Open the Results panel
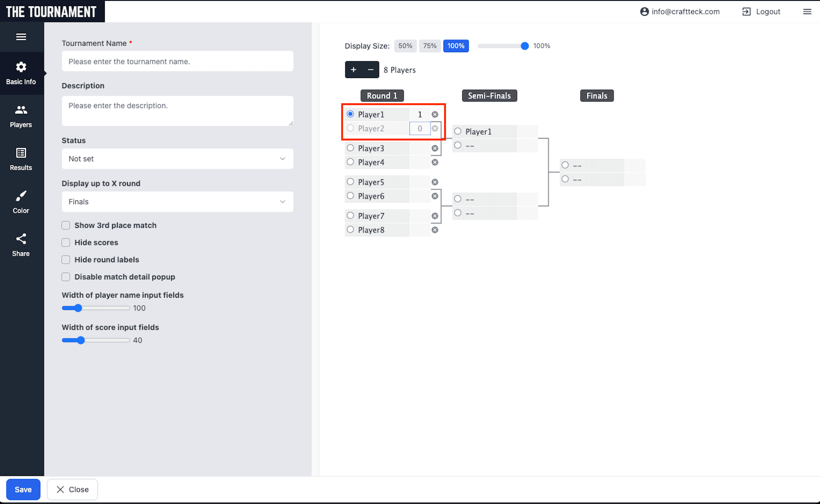820x504 pixels. [x=21, y=159]
